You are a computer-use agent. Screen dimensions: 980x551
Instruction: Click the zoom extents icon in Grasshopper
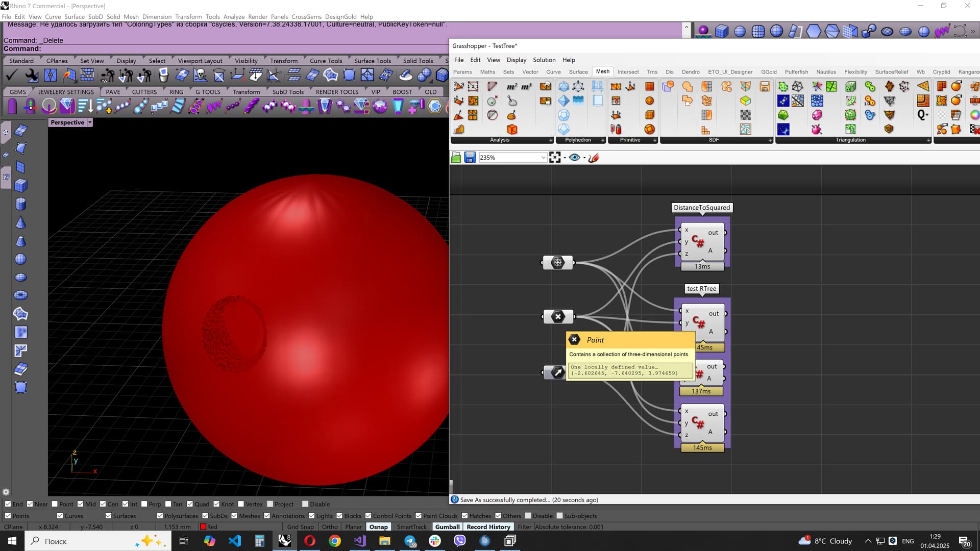tap(555, 158)
